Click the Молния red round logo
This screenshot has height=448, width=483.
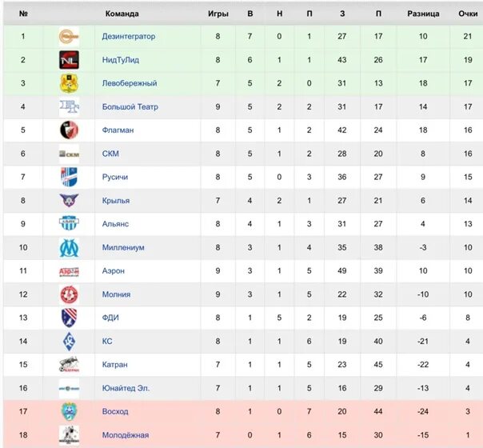click(x=69, y=294)
